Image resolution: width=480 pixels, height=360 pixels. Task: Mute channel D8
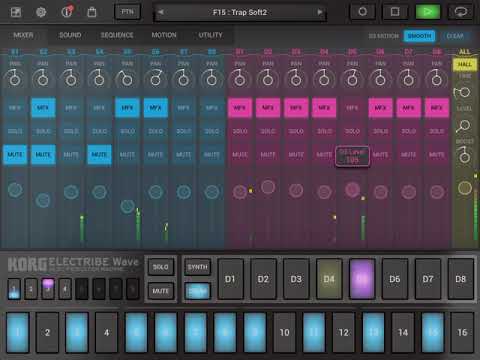(x=437, y=155)
